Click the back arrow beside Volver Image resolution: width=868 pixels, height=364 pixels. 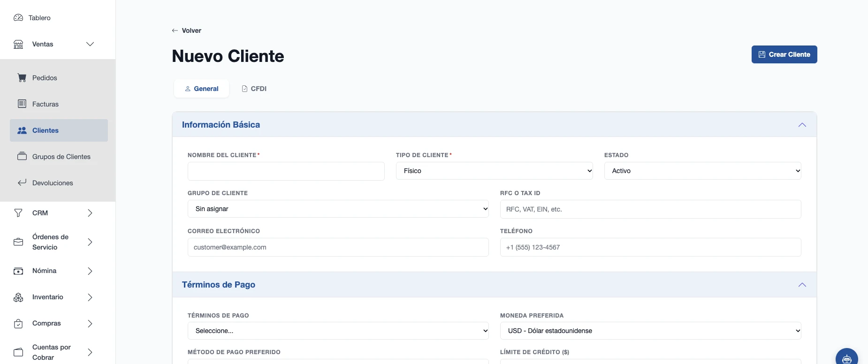tap(175, 30)
